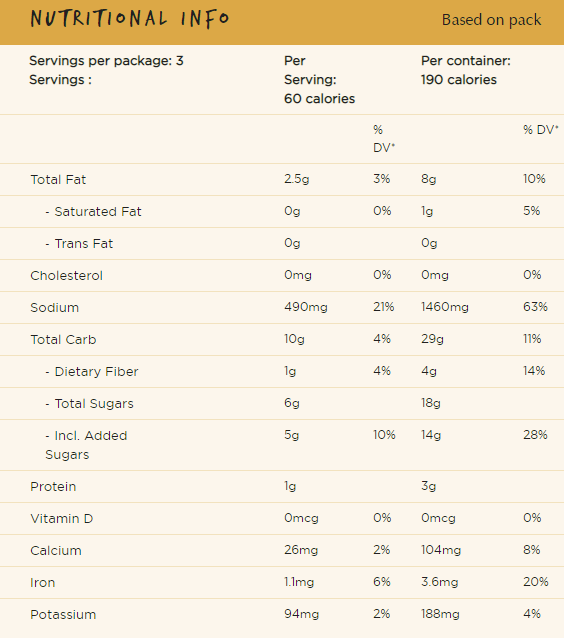Click the Total Sugars 18g value
This screenshot has width=564, height=638.
click(431, 403)
